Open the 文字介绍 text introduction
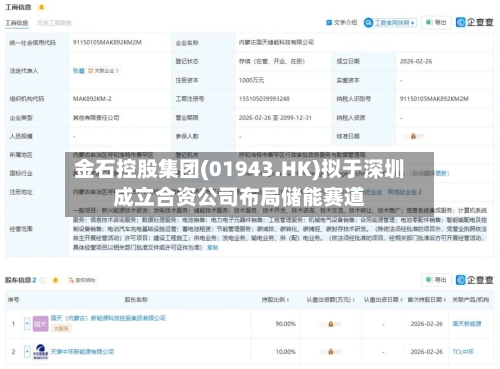This screenshot has height=369, width=500. pyautogui.click(x=342, y=23)
